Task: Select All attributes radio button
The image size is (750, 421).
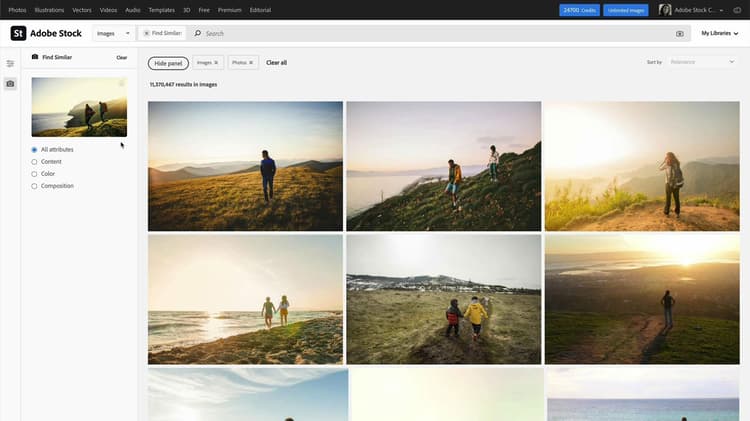Action: pos(34,150)
